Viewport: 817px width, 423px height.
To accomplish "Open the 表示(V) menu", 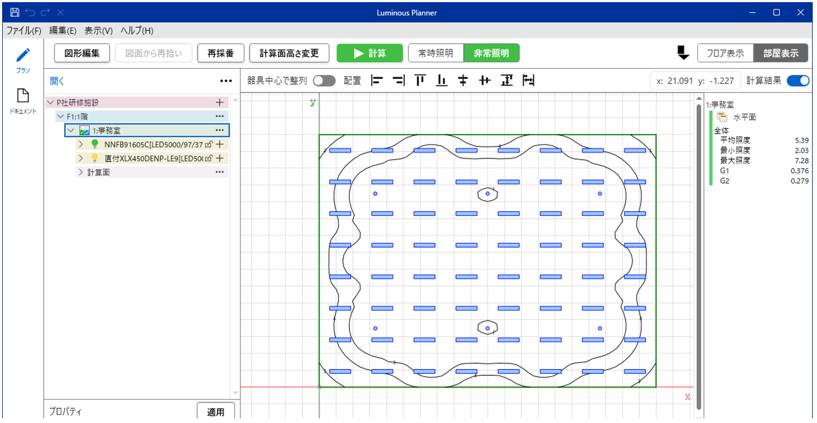I will (98, 31).
